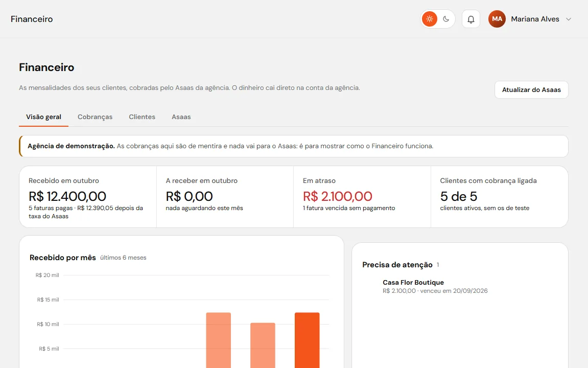Click the darkest orange chart bar
This screenshot has width=588, height=368.
(x=307, y=340)
